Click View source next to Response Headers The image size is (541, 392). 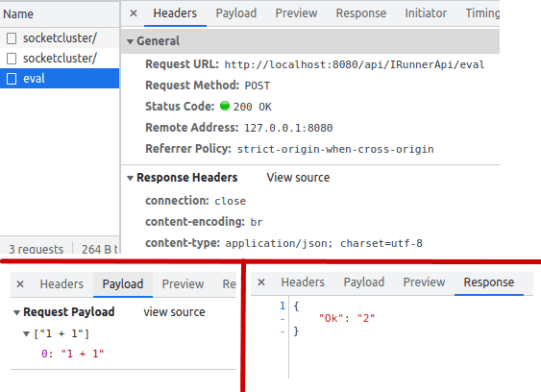pyautogui.click(x=298, y=178)
